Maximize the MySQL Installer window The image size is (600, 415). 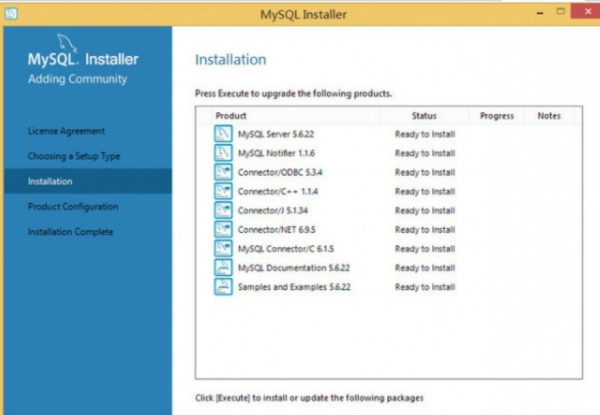pos(561,11)
